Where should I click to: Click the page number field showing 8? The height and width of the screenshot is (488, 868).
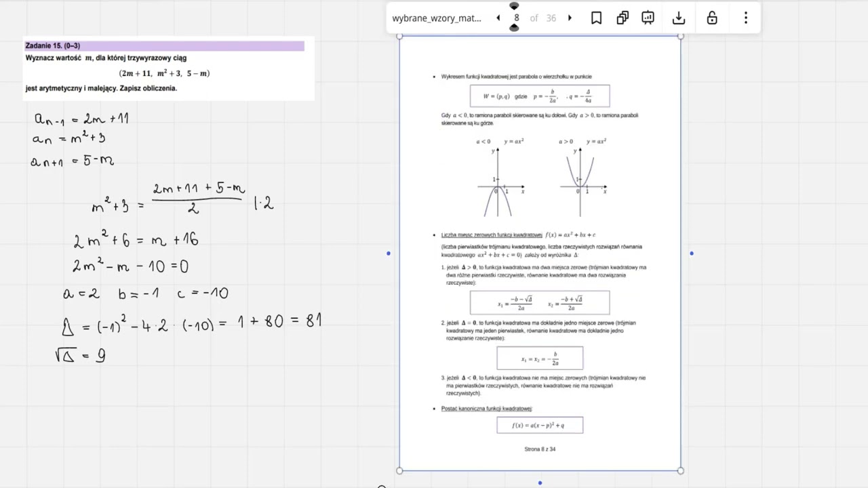pyautogui.click(x=516, y=18)
